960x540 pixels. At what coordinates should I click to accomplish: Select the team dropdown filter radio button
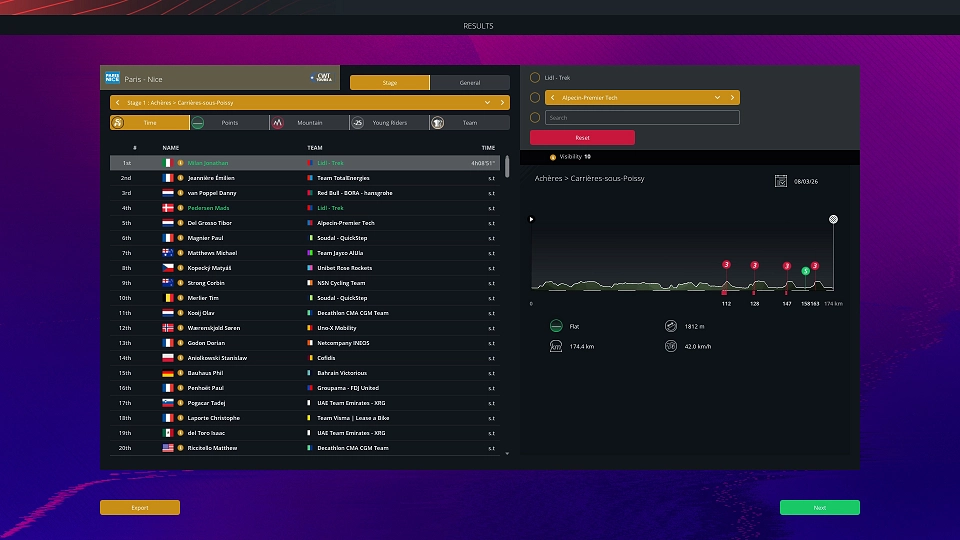pyautogui.click(x=535, y=97)
